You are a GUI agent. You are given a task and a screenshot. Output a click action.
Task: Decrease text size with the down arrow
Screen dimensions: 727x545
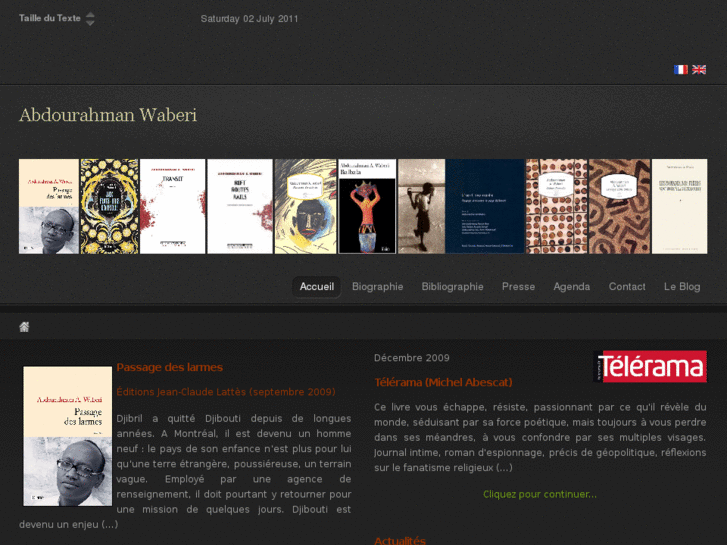(90, 23)
